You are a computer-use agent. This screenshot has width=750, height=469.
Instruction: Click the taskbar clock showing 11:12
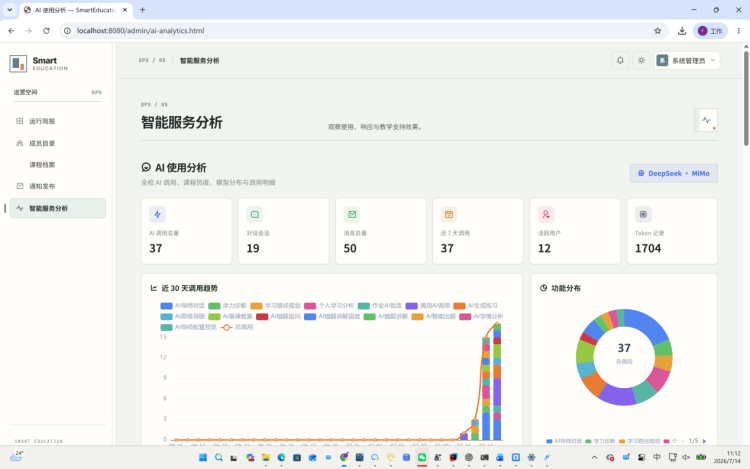point(727,457)
